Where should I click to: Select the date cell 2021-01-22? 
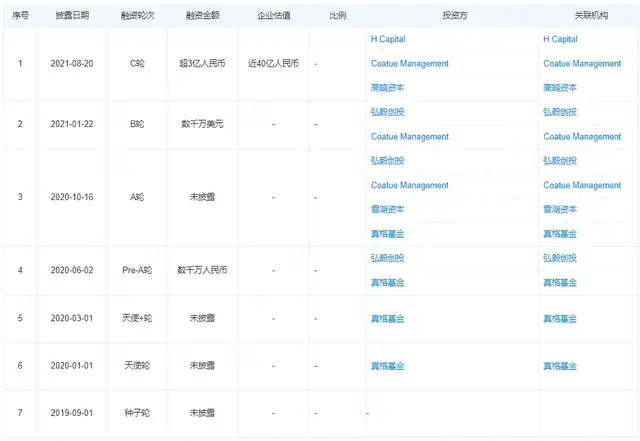click(x=72, y=124)
